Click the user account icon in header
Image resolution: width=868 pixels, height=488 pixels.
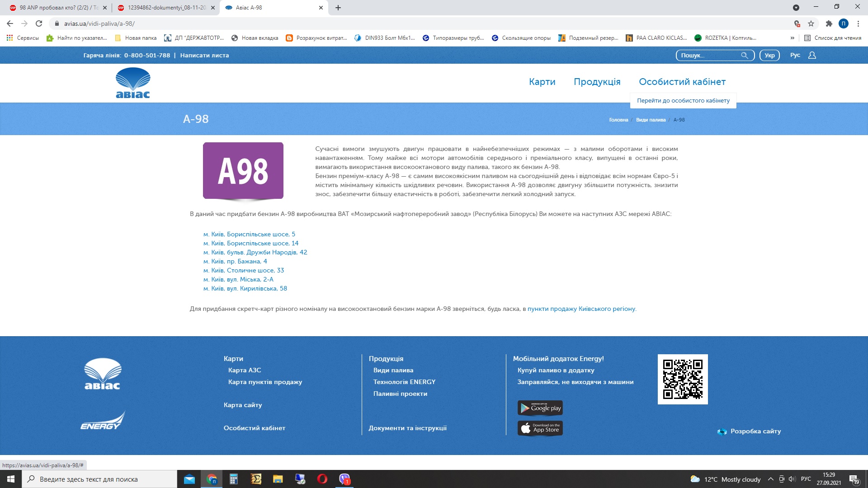click(812, 55)
